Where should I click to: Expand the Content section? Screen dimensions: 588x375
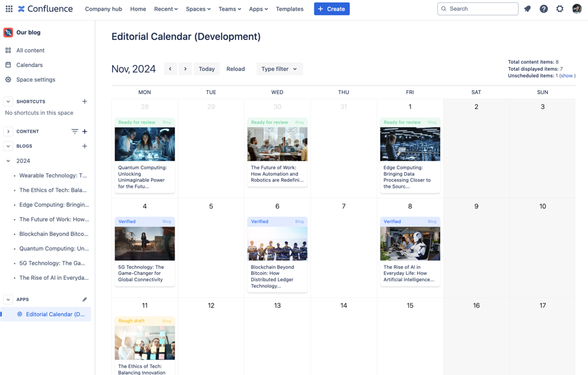pyautogui.click(x=8, y=131)
